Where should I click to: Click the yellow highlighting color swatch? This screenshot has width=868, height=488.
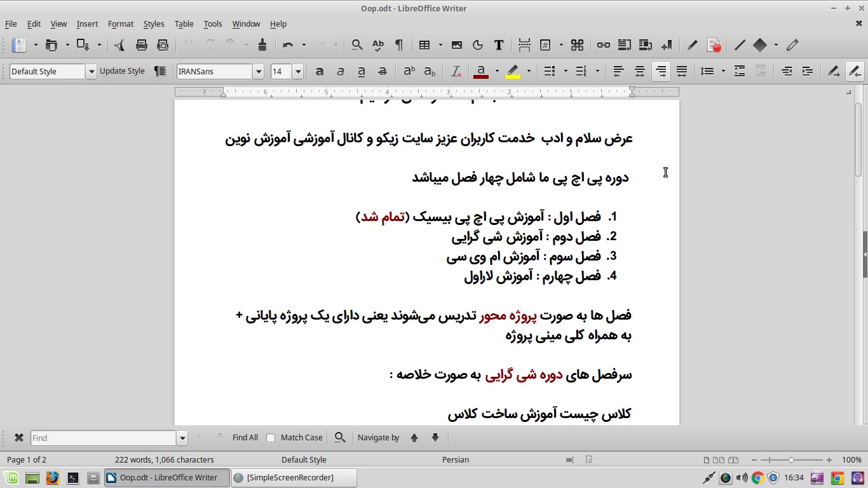coord(512,72)
